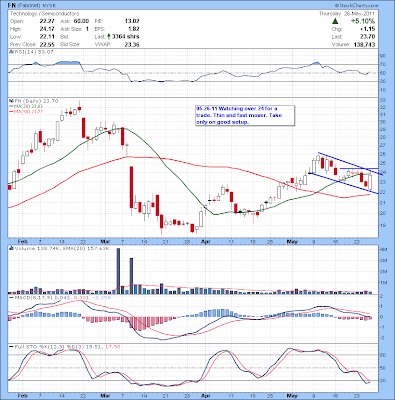The height and width of the screenshot is (400, 395).
Task: Click the P/E value 13.02
Action: (x=132, y=21)
